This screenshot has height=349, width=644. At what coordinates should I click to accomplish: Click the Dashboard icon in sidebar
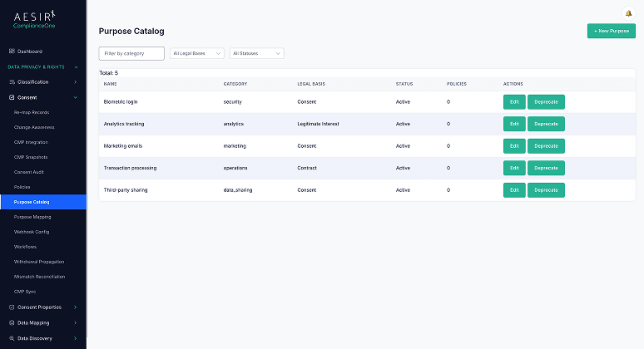pos(12,52)
